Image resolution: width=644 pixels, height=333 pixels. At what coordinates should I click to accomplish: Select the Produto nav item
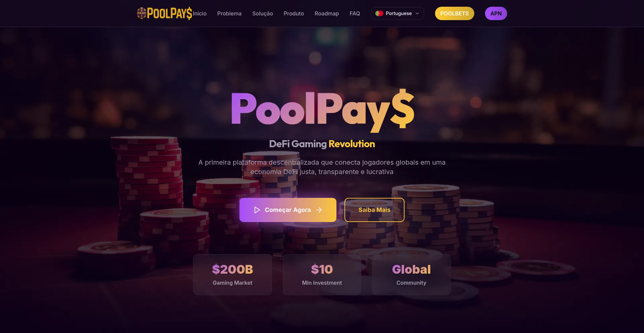[x=294, y=13]
